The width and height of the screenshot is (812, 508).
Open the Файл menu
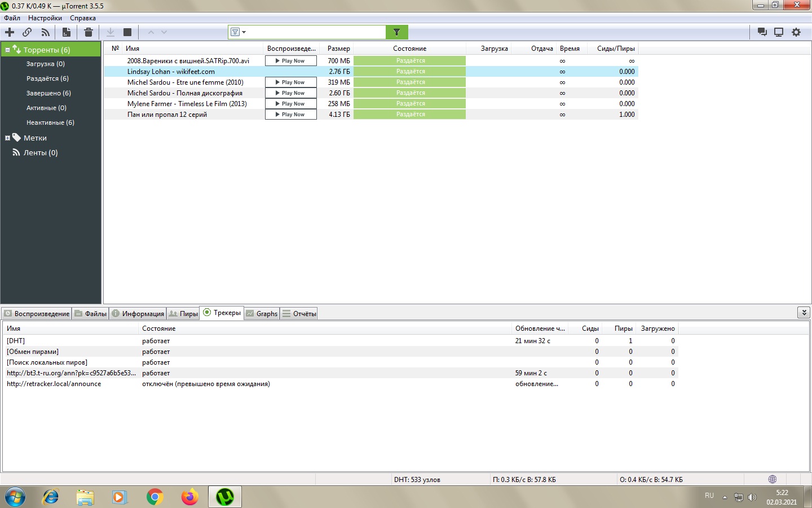[x=12, y=18]
